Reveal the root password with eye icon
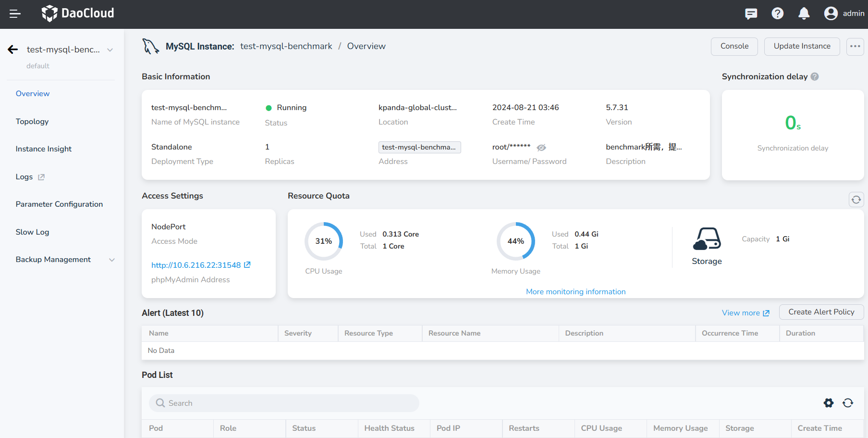The image size is (868, 438). tap(541, 148)
